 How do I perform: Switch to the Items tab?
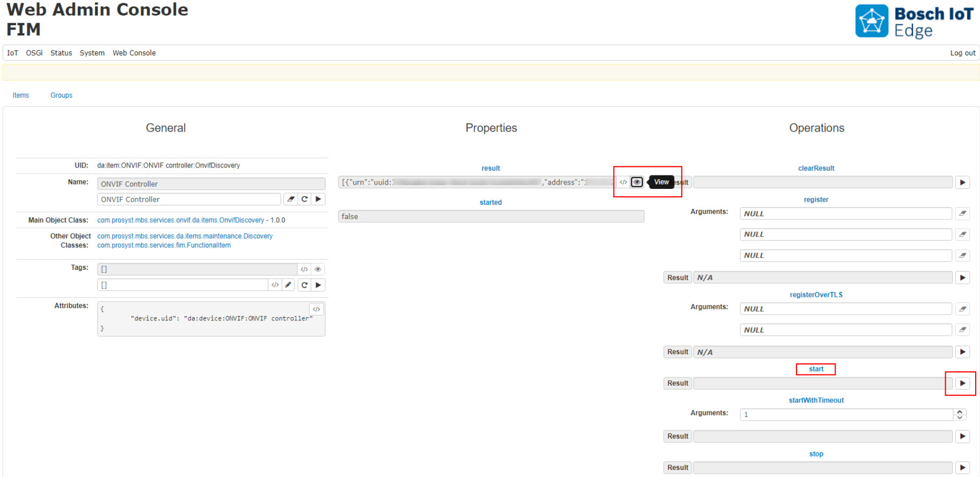pyautogui.click(x=21, y=95)
